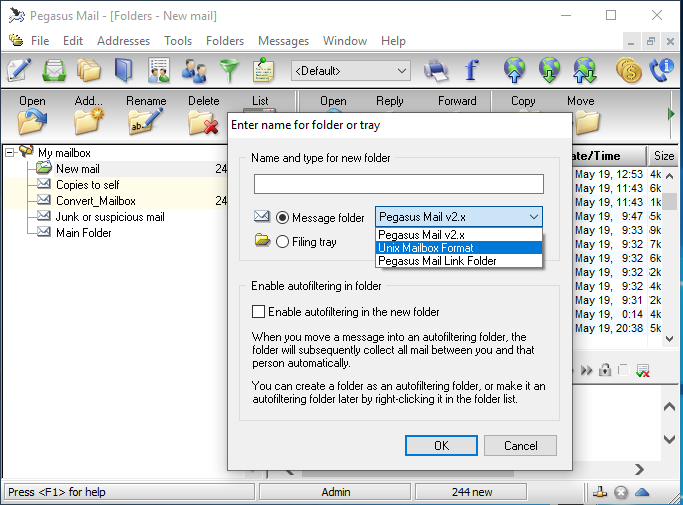Click preview pane scroll right arrow
This screenshot has width=683, height=505.
point(639,470)
